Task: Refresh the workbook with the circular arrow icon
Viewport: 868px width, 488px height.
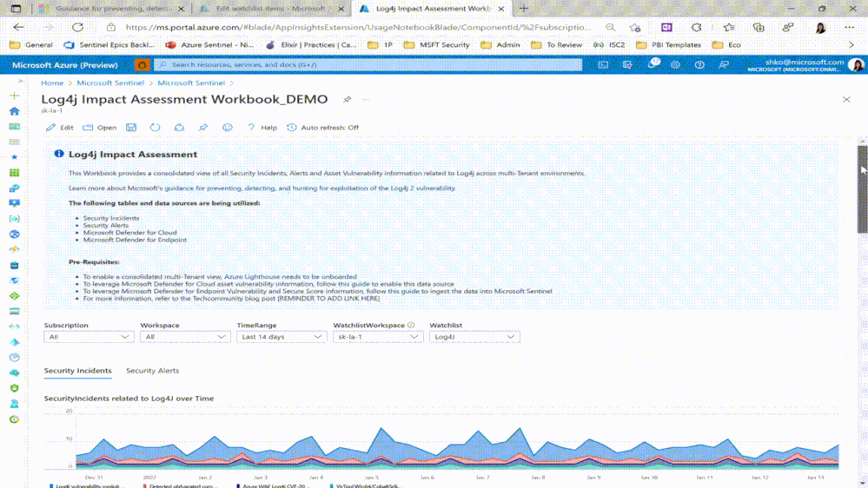Action: click(155, 128)
